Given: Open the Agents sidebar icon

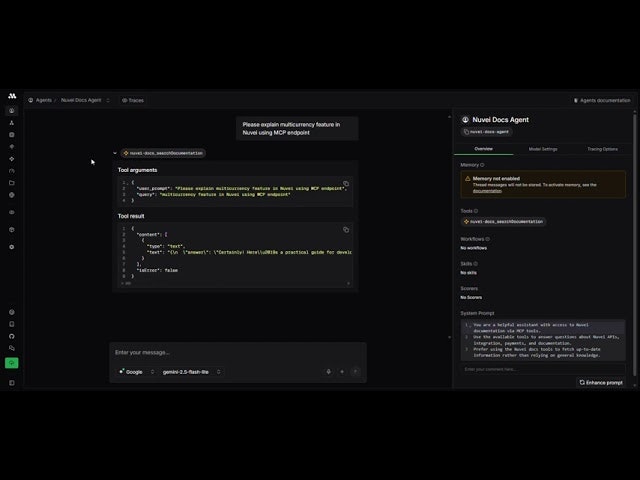Looking at the screenshot, I should pyautogui.click(x=12, y=111).
